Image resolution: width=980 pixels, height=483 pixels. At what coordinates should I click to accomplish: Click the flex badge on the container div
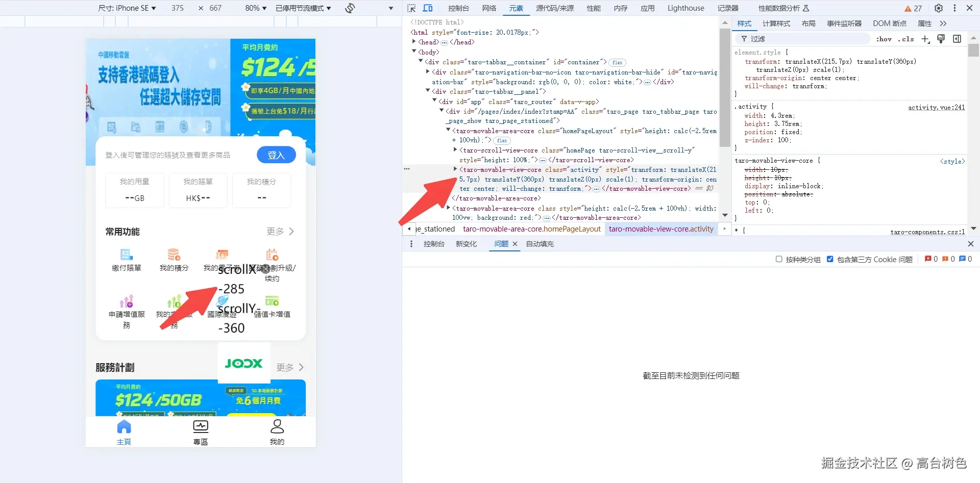617,62
